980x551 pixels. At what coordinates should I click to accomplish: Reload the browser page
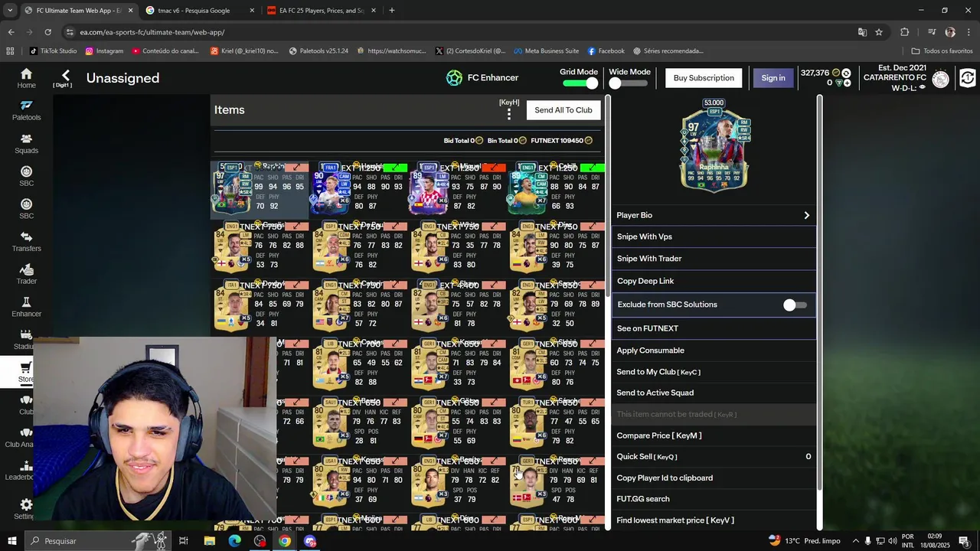point(47,32)
